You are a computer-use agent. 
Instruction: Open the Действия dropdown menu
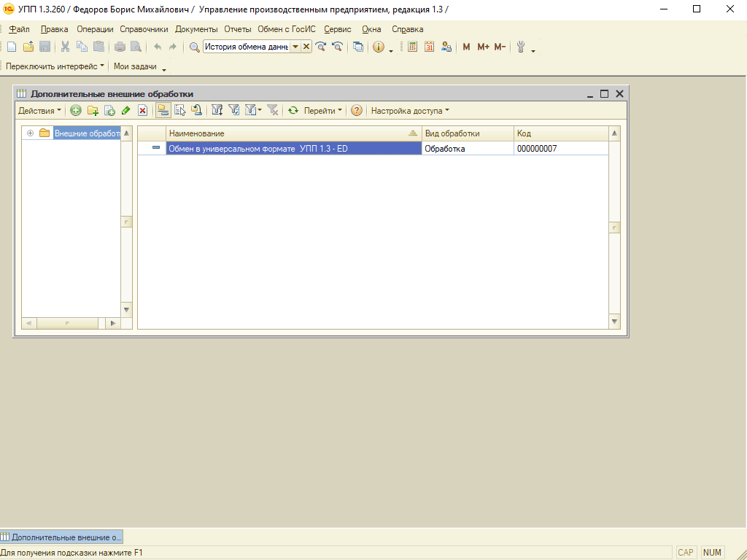pos(39,111)
